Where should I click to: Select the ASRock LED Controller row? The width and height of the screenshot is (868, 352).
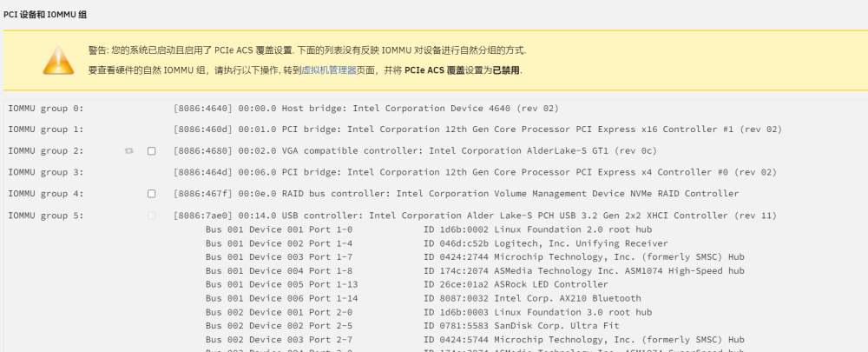pyautogui.click(x=407, y=284)
